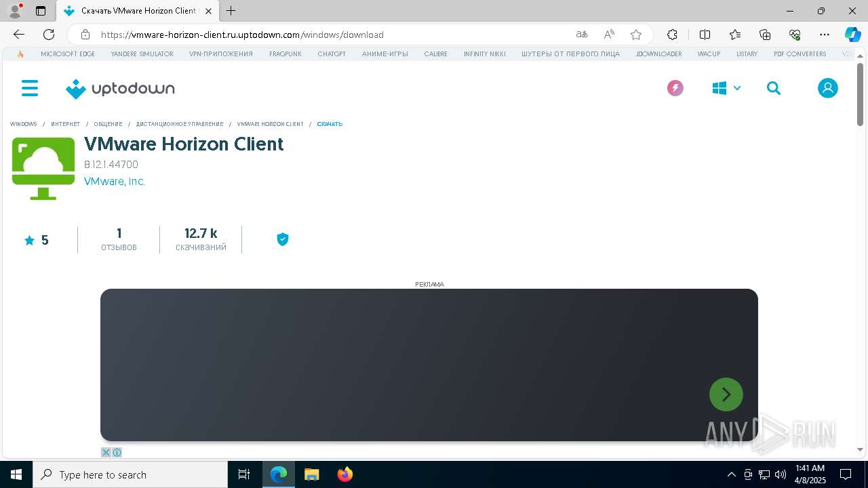The width and height of the screenshot is (868, 488).
Task: Open Browser essentials icon
Action: tap(795, 35)
